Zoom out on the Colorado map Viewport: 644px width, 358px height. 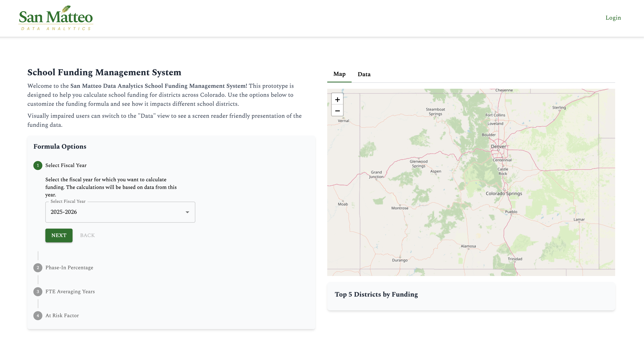point(337,111)
